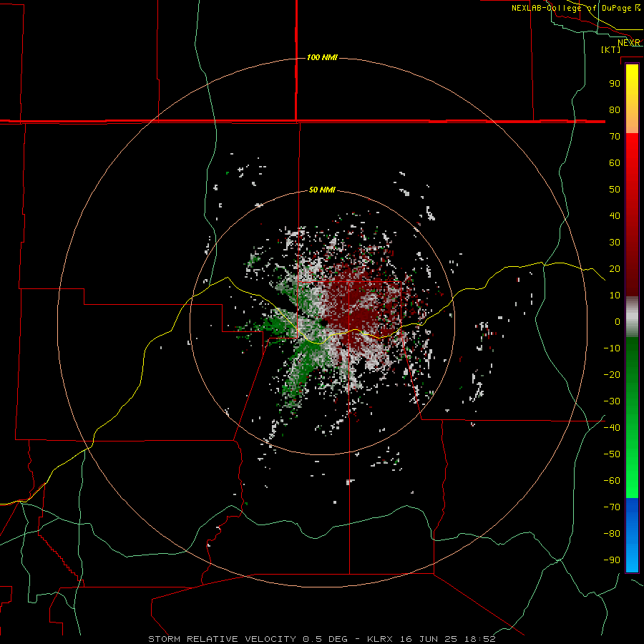Click the "50 NMI" range ring label
Image resolution: width=644 pixels, height=644 pixels.
coord(322,190)
